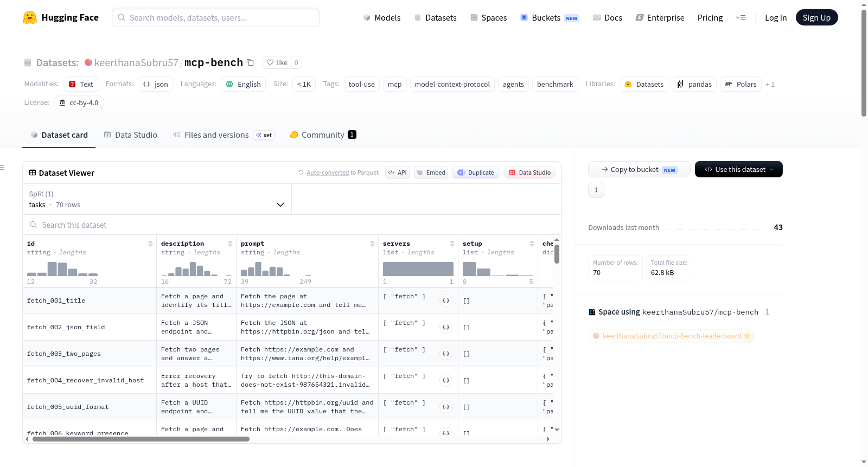Image resolution: width=868 pixels, height=467 pixels.
Task: Open the left sidebar toggle icon
Action: pos(2,168)
